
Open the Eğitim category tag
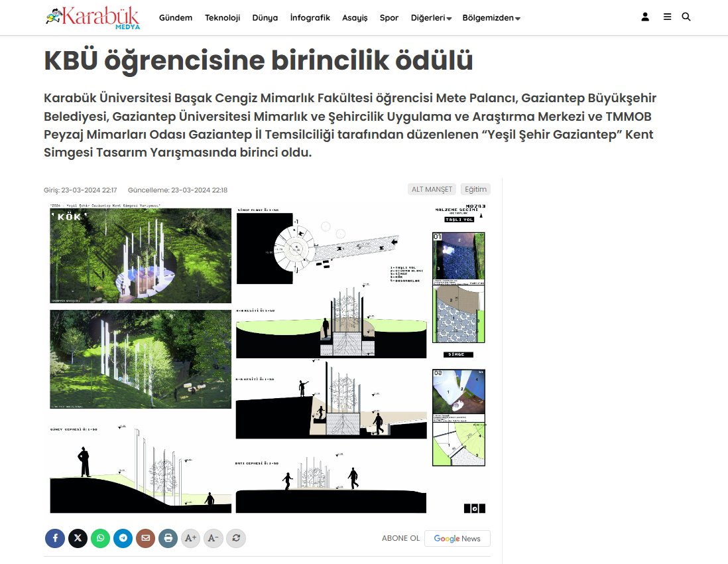[475, 189]
